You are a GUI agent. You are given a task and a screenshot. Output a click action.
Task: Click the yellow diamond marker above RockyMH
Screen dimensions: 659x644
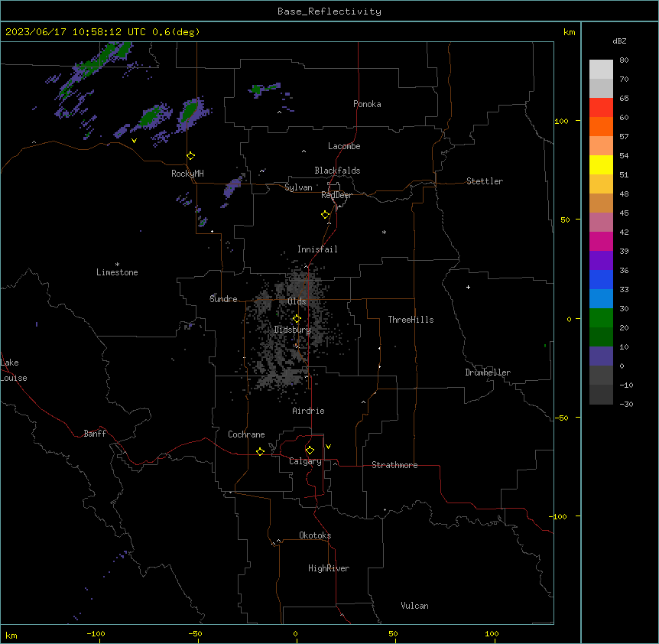coord(191,156)
